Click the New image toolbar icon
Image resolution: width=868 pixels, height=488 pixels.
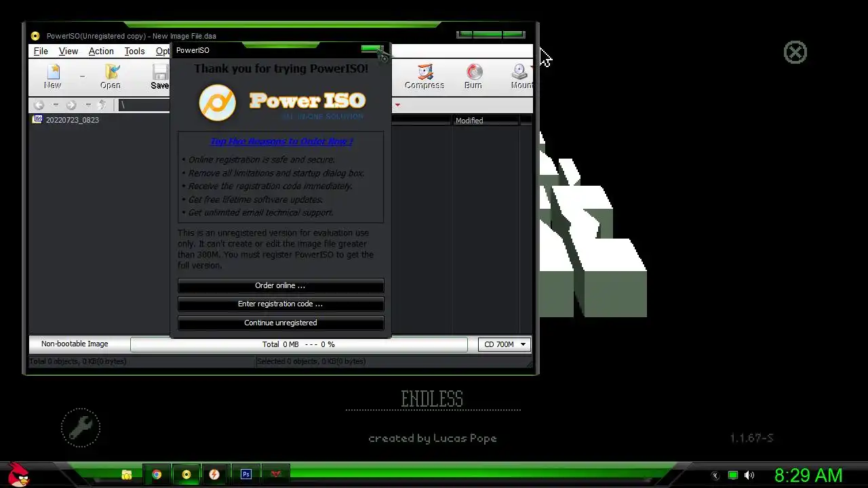[x=52, y=76]
